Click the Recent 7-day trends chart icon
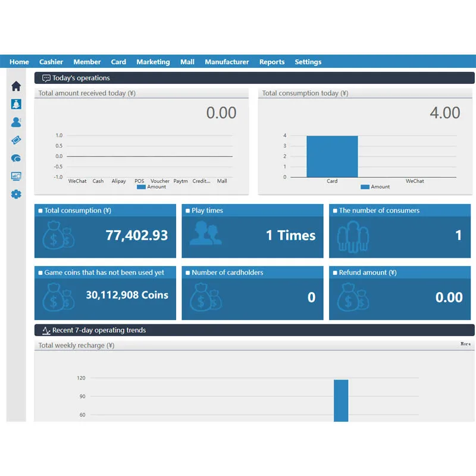Image resolution: width=476 pixels, height=476 pixels. coord(46,330)
